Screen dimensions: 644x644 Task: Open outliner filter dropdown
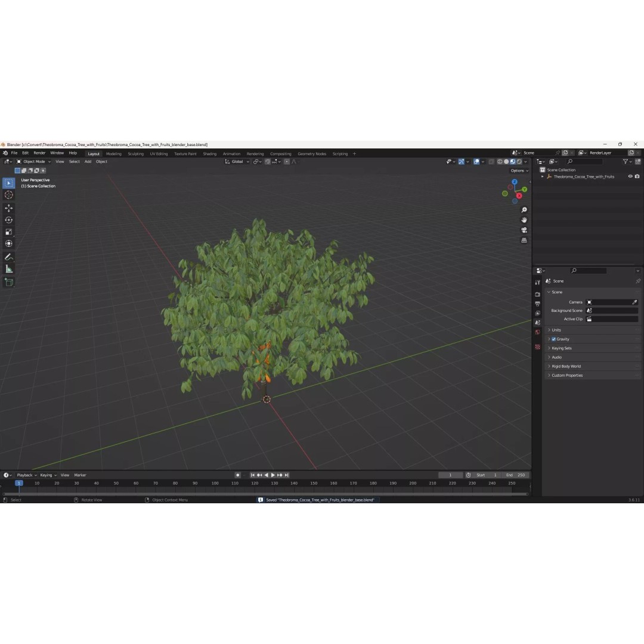(x=627, y=162)
